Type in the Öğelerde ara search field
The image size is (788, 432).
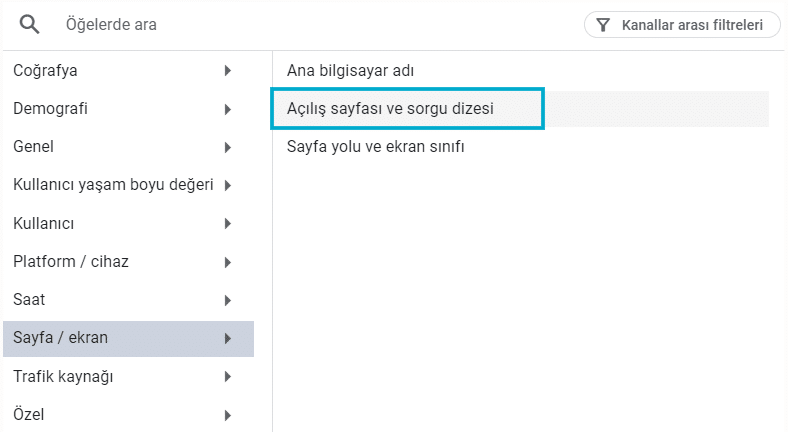click(x=300, y=24)
